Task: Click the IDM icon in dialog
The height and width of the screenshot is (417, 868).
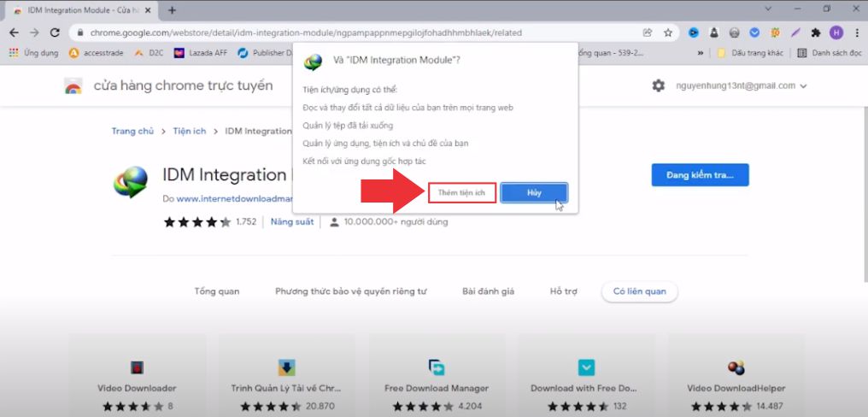Action: coord(313,62)
